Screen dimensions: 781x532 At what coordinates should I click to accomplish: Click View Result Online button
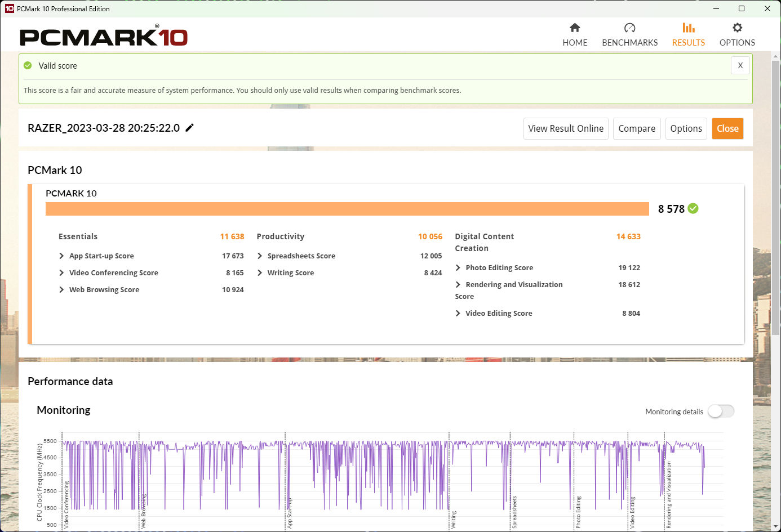point(566,128)
